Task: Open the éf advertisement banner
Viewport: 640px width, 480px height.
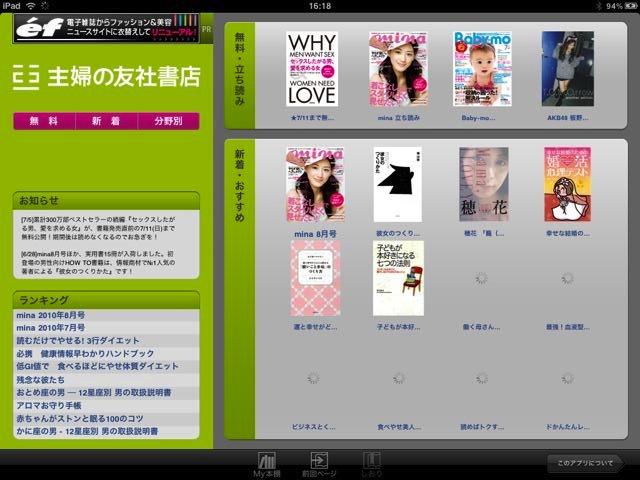Action: pyautogui.click(x=106, y=28)
